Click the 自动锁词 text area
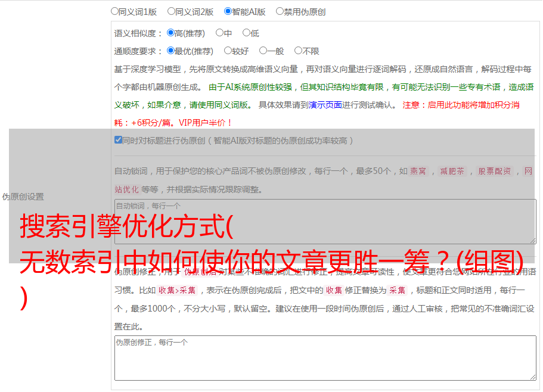Image resolution: width=543 pixels, height=392 pixels. tap(325, 222)
